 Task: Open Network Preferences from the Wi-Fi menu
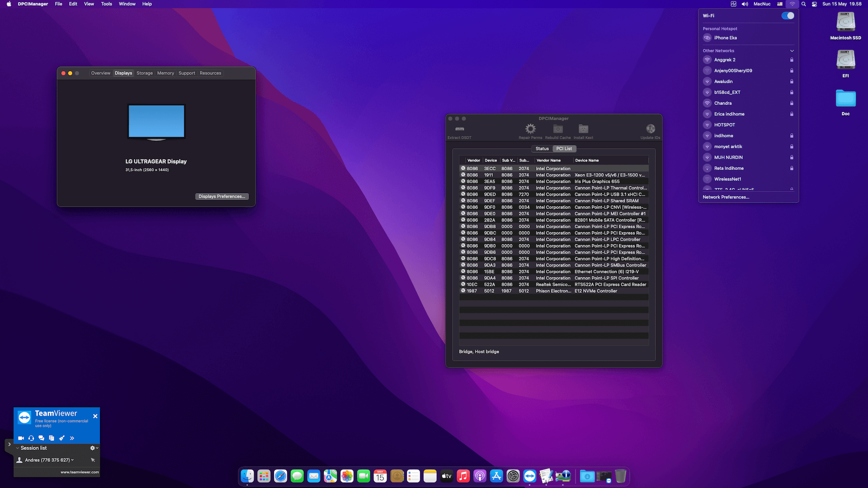[726, 197]
